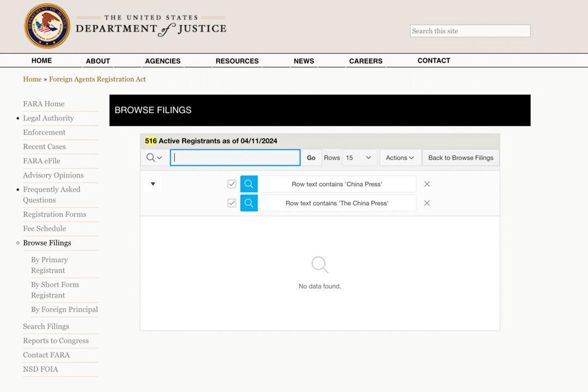Click the magnifying glass in the No data found area

click(320, 264)
